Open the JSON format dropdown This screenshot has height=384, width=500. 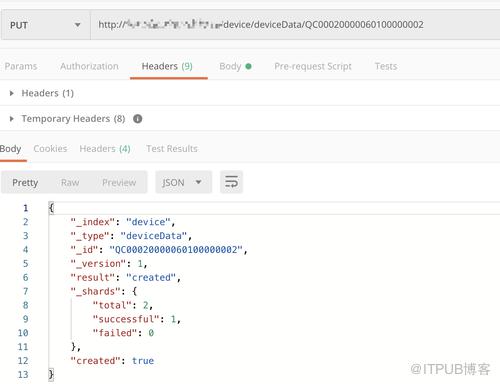[183, 182]
